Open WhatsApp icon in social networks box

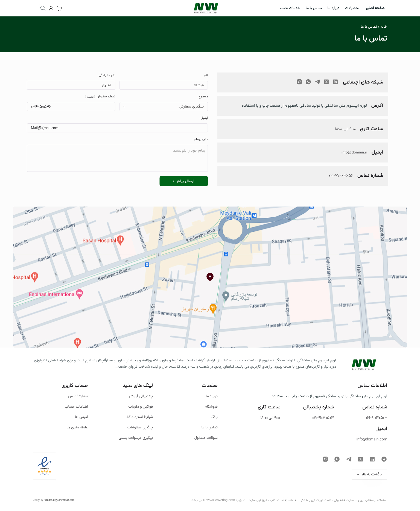point(308,82)
